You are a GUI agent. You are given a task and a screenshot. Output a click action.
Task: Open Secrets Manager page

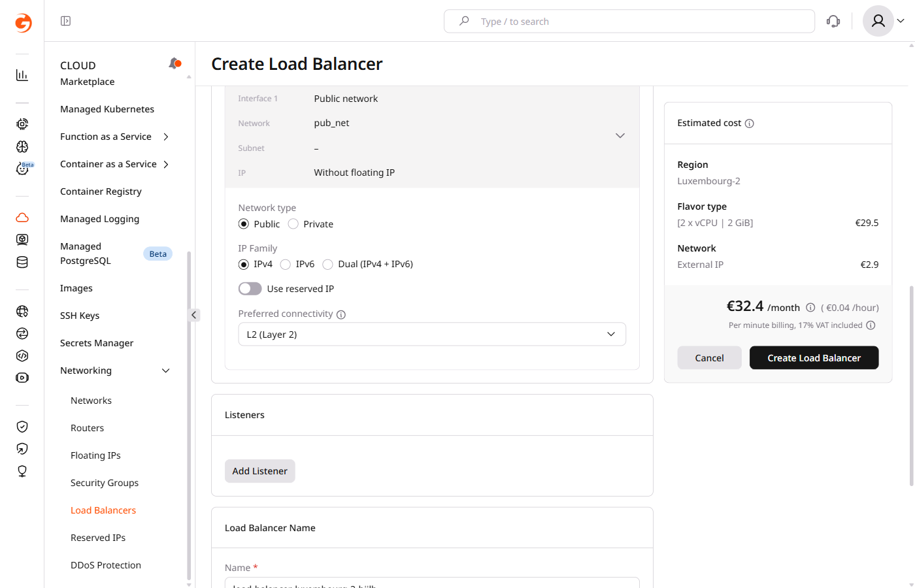pyautogui.click(x=97, y=343)
